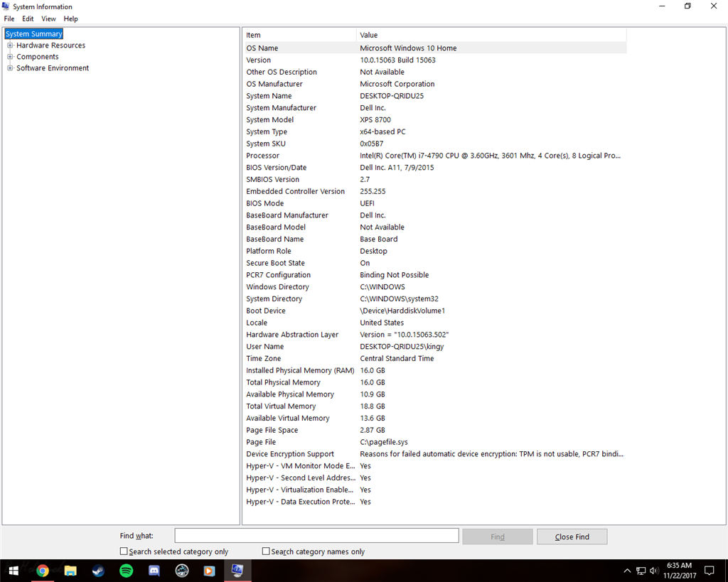728x582 pixels.
Task: Click the Item column header
Action: pos(301,35)
